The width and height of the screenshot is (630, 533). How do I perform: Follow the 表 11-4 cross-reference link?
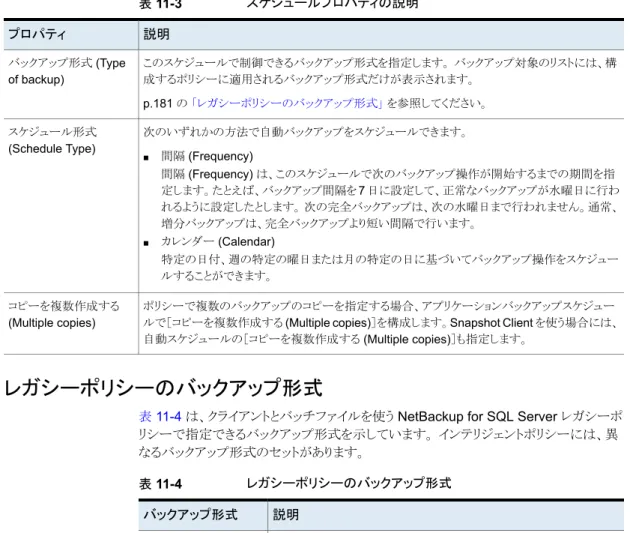pos(160,416)
